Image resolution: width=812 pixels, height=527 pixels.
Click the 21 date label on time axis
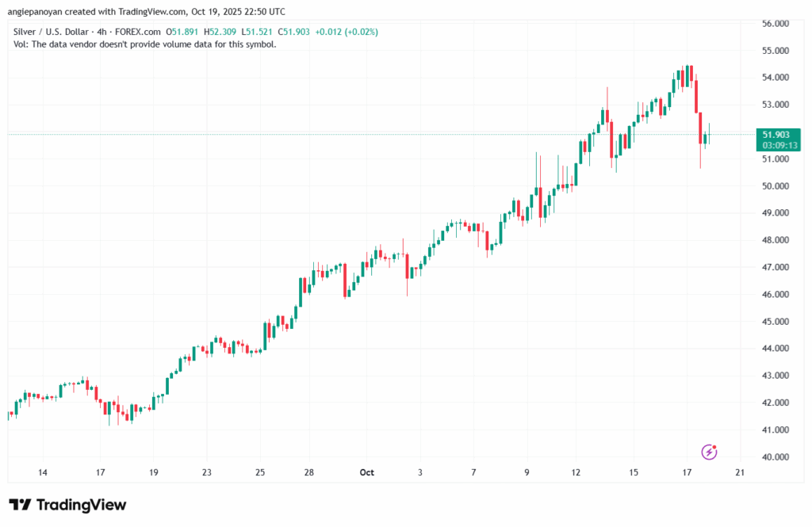(739, 472)
